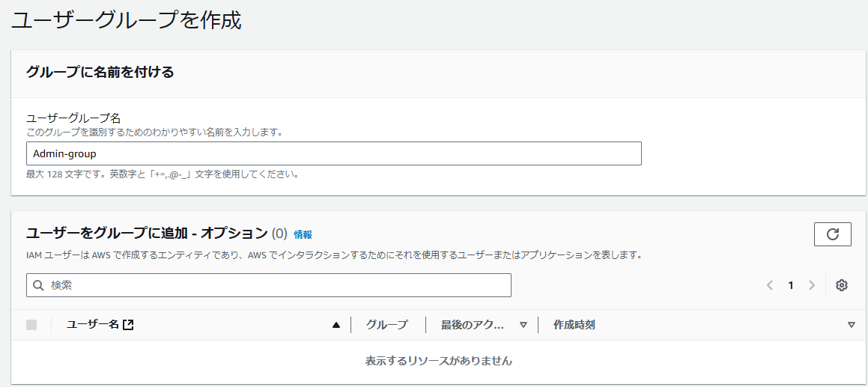Go to previous page arrow
The width and height of the screenshot is (868, 387).
click(x=769, y=285)
